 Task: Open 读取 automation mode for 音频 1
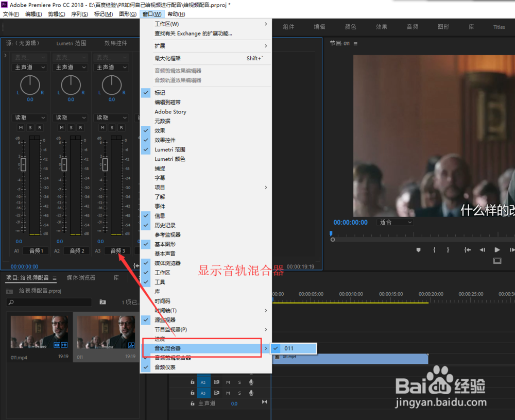29,117
